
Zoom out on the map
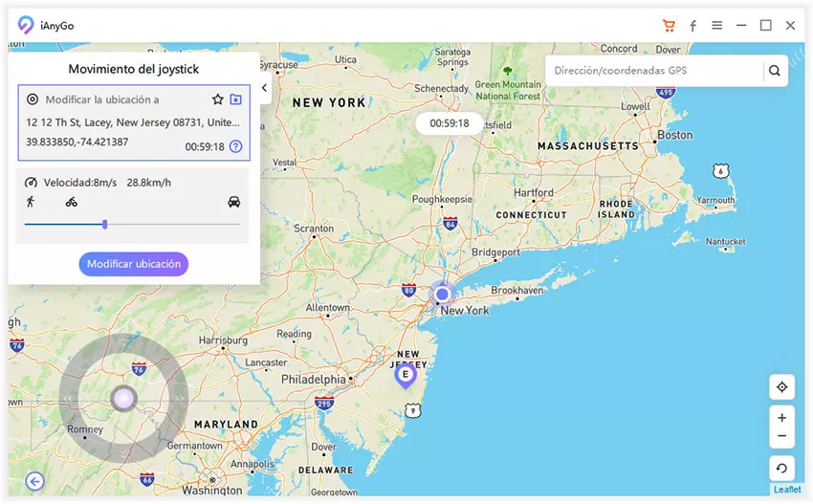(781, 436)
